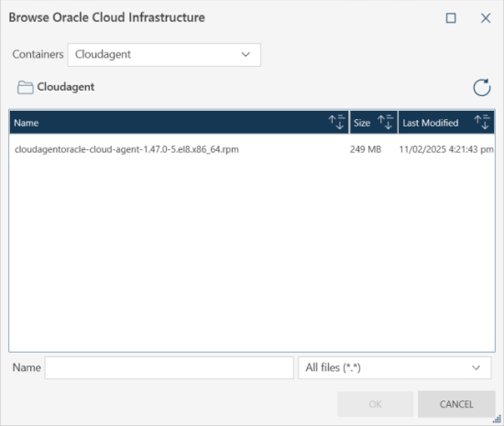This screenshot has height=426, width=504.
Task: Click the CANCEL button
Action: [x=456, y=404]
